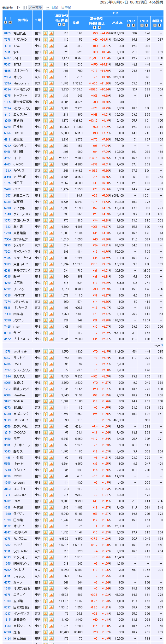The width and height of the screenshot is (166, 644).
Task: Open chart icon for KeePer row
Action: 51,395
